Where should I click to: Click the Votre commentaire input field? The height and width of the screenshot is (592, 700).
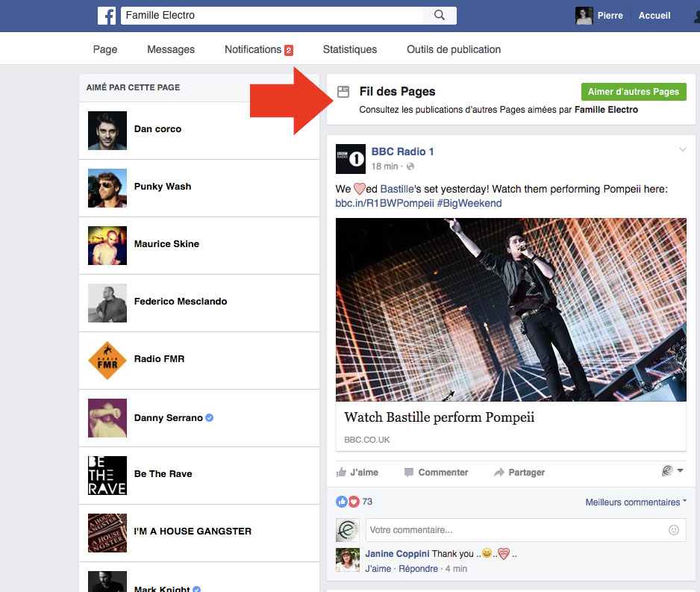click(525, 530)
